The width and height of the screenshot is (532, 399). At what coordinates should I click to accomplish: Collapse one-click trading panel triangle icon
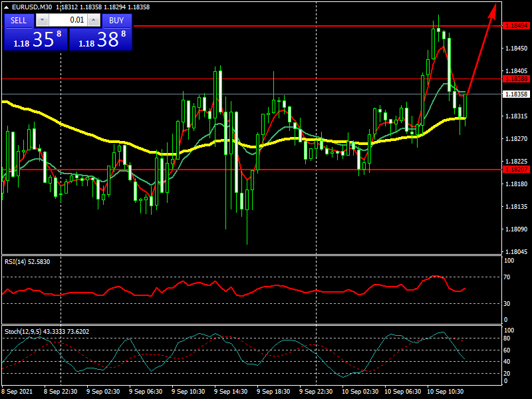point(6,7)
